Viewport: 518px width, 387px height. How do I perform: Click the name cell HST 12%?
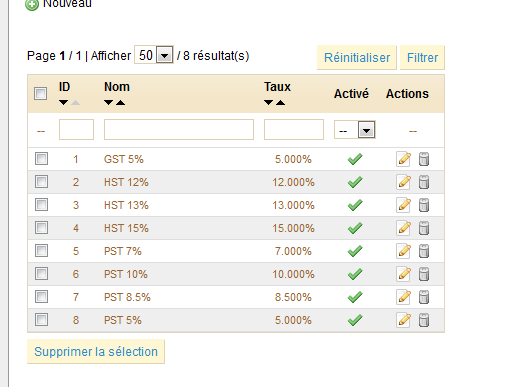126,182
